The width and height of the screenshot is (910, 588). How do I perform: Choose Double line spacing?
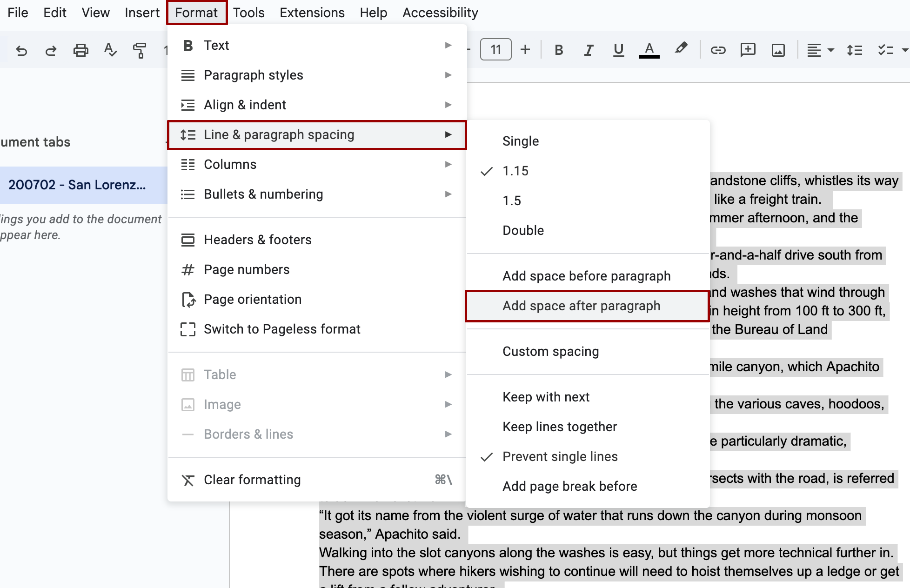(x=523, y=230)
